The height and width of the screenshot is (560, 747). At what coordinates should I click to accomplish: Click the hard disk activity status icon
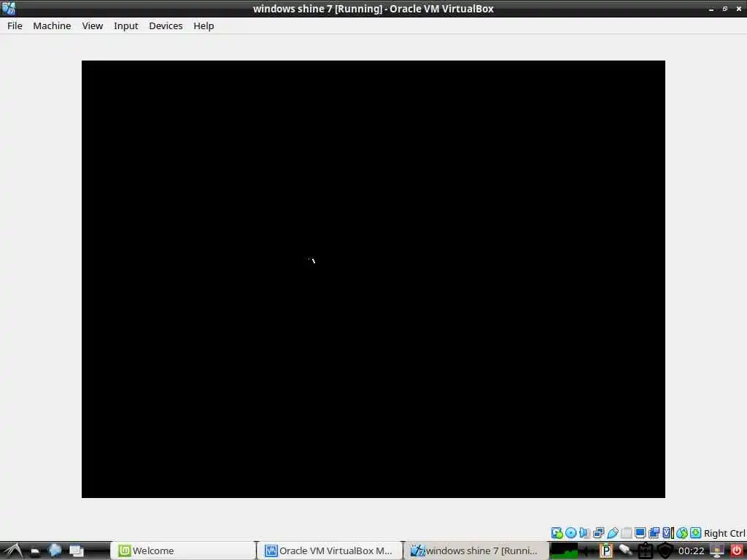(557, 533)
